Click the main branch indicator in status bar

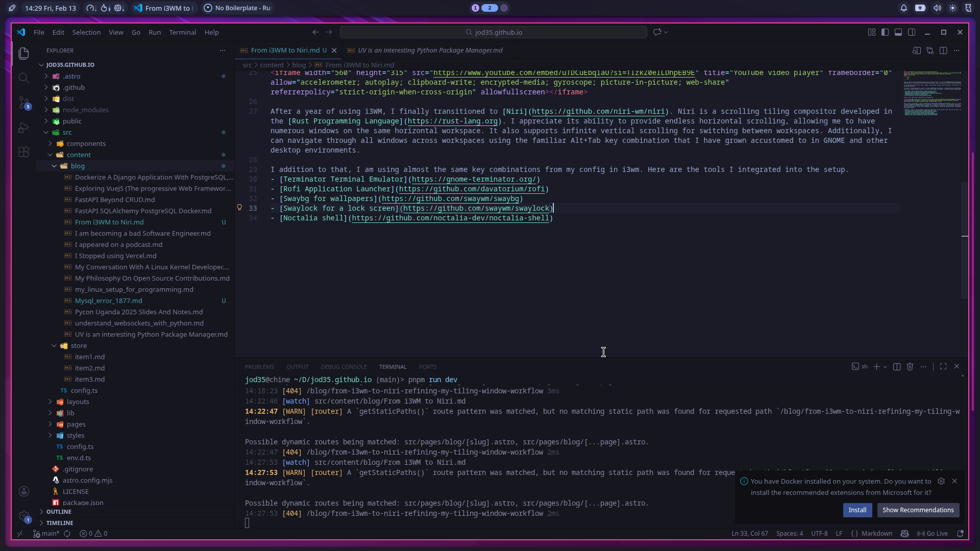46,534
